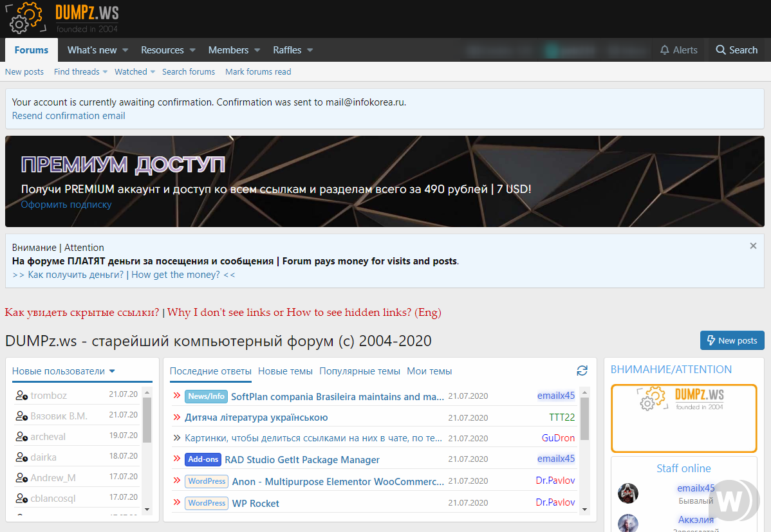Open the Alerts bell icon
Screen dimensions: 771x532
[665, 50]
